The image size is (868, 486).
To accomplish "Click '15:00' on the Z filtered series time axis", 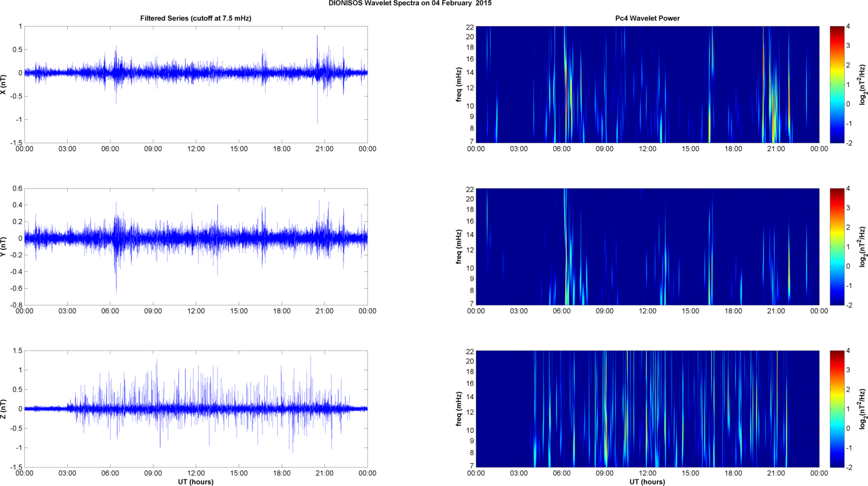I will click(x=239, y=473).
